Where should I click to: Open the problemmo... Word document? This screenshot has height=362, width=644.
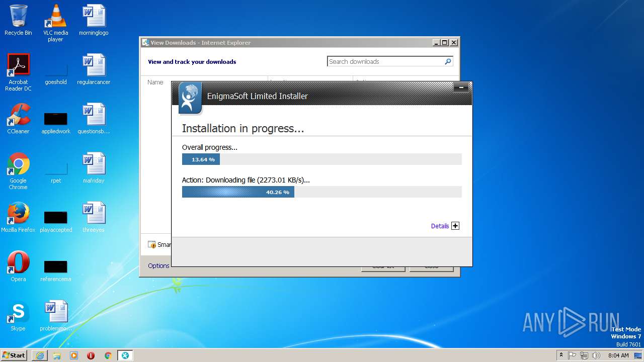click(55, 316)
